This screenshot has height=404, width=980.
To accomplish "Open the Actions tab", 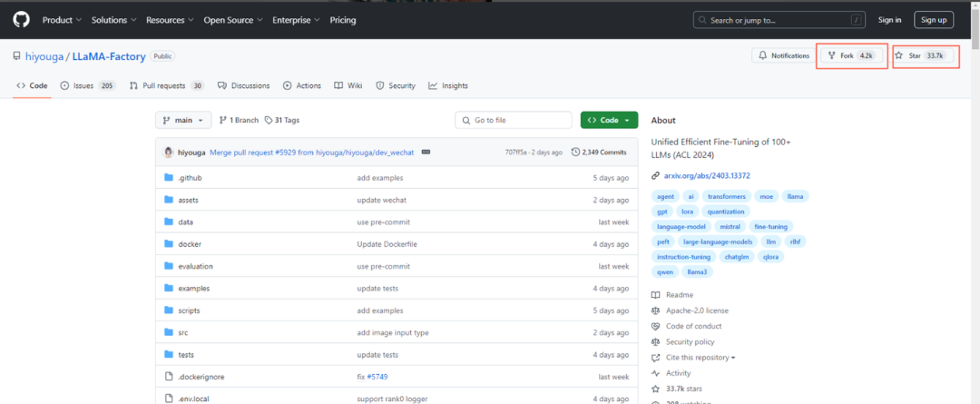I will point(302,85).
